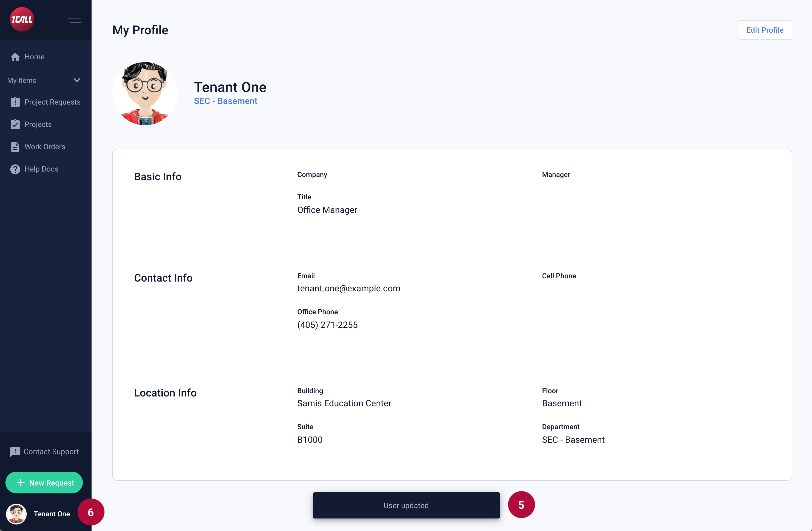Open My Items section

(22, 81)
